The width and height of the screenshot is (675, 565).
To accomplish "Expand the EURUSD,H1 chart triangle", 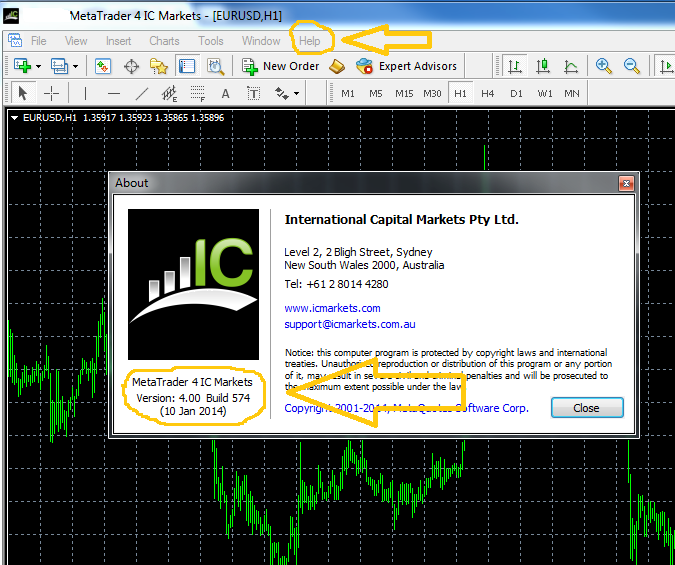I will tap(15, 118).
